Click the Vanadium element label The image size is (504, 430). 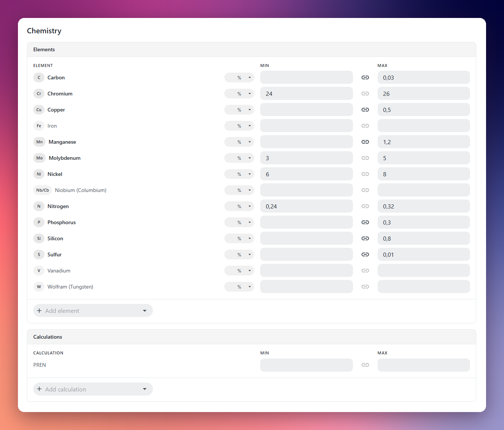click(x=59, y=271)
